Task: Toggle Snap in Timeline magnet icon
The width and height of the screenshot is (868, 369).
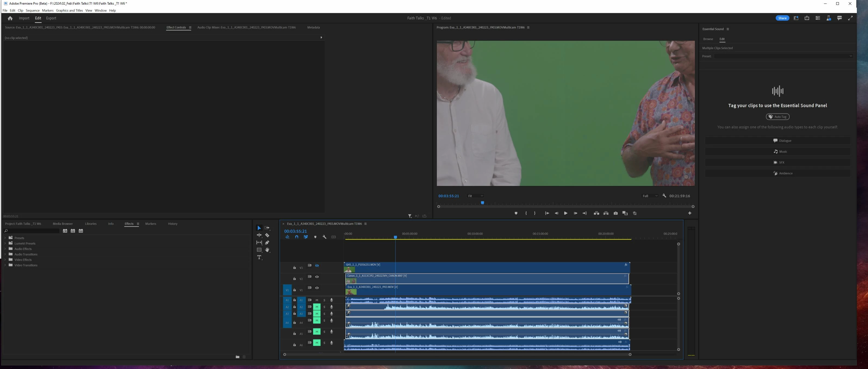Action: 297,237
